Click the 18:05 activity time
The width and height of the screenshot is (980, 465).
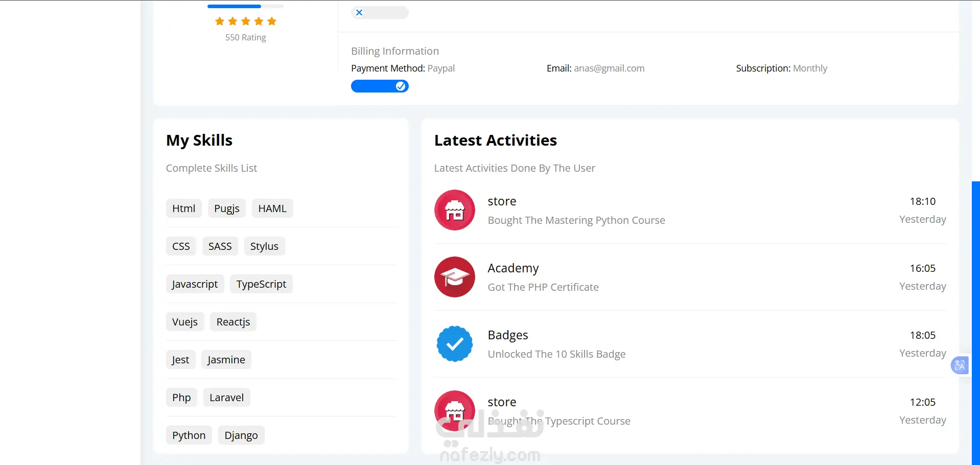[x=923, y=335]
